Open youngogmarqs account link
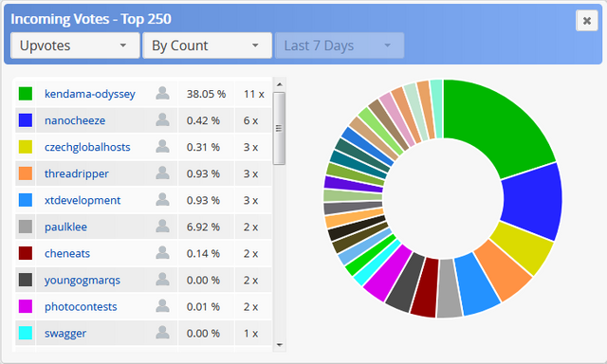607x364 pixels. pyautogui.click(x=83, y=281)
